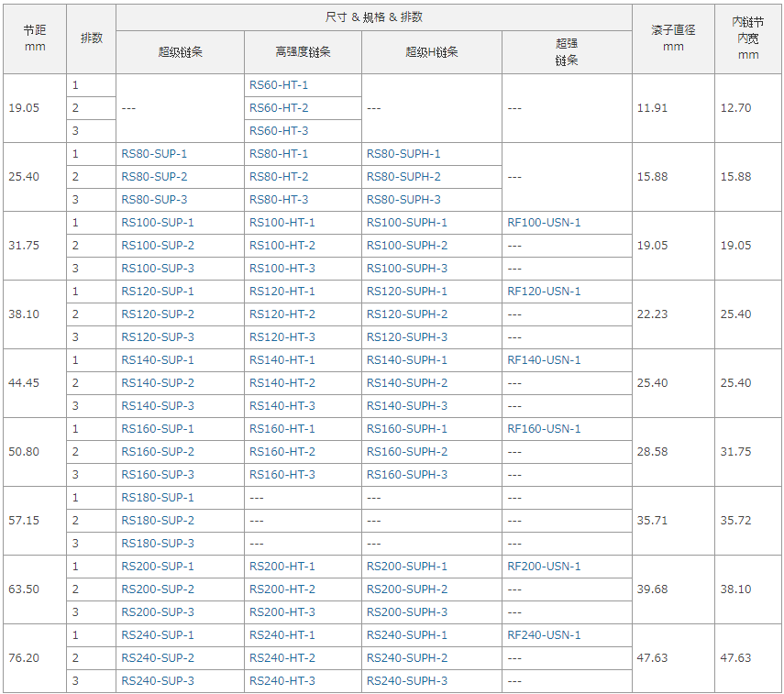The image size is (784, 694).
Task: Select RS140-SUPH-2 link
Action: click(x=407, y=383)
